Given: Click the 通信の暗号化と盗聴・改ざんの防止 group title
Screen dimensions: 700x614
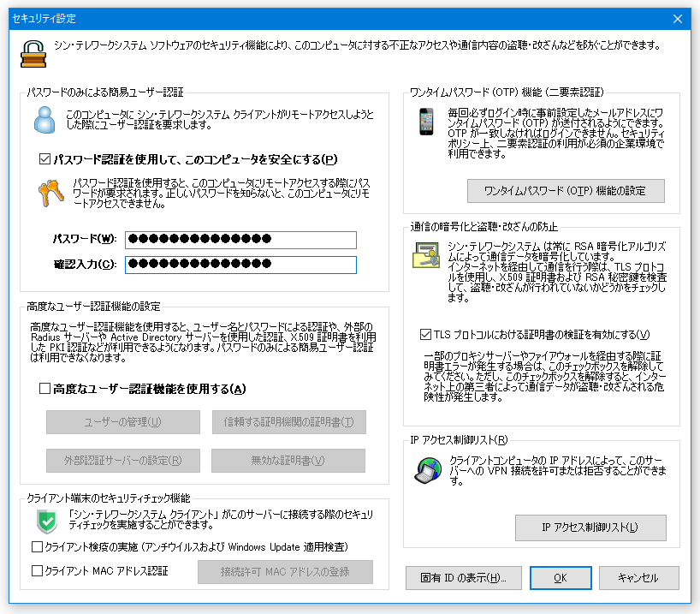Looking at the screenshot, I should click(484, 227).
